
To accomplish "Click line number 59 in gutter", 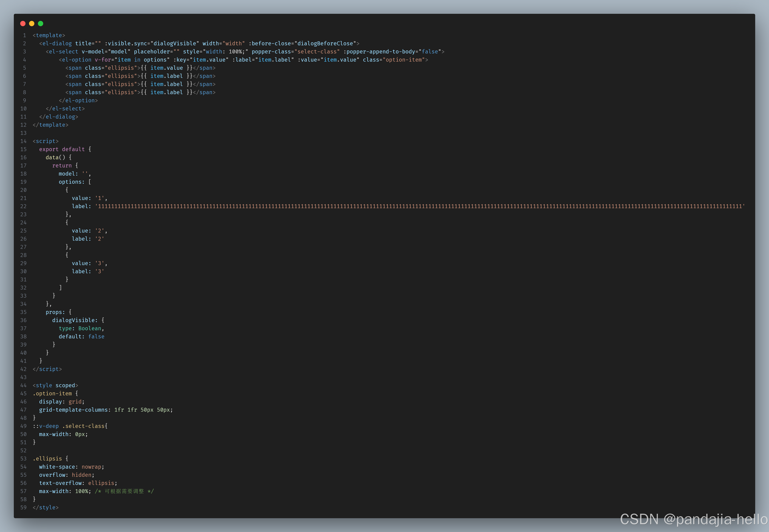I will click(x=23, y=508).
